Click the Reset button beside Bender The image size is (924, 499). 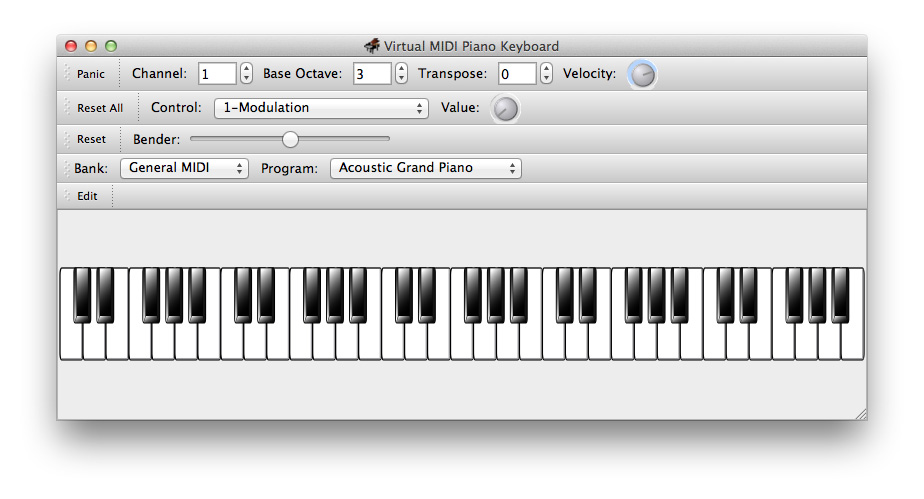[x=91, y=139]
